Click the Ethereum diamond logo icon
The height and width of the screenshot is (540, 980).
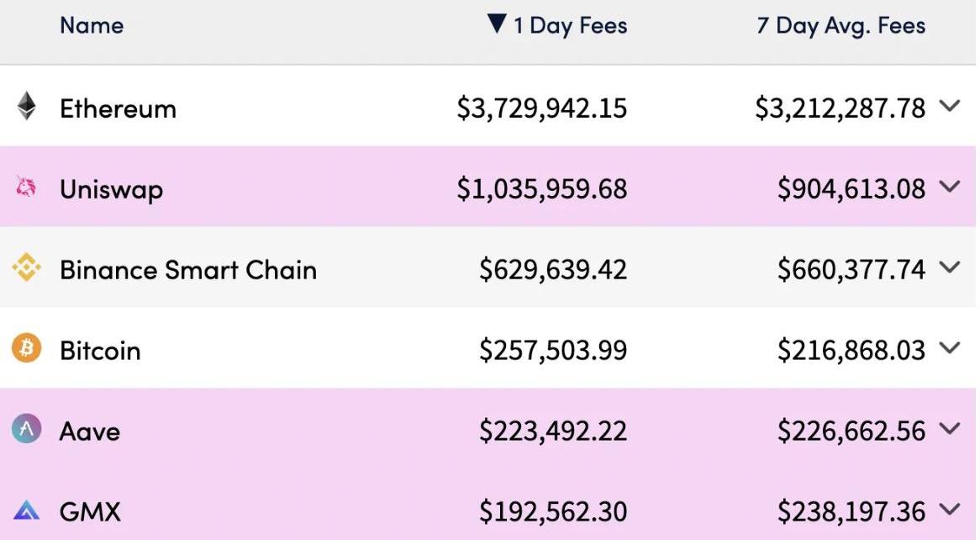click(27, 107)
